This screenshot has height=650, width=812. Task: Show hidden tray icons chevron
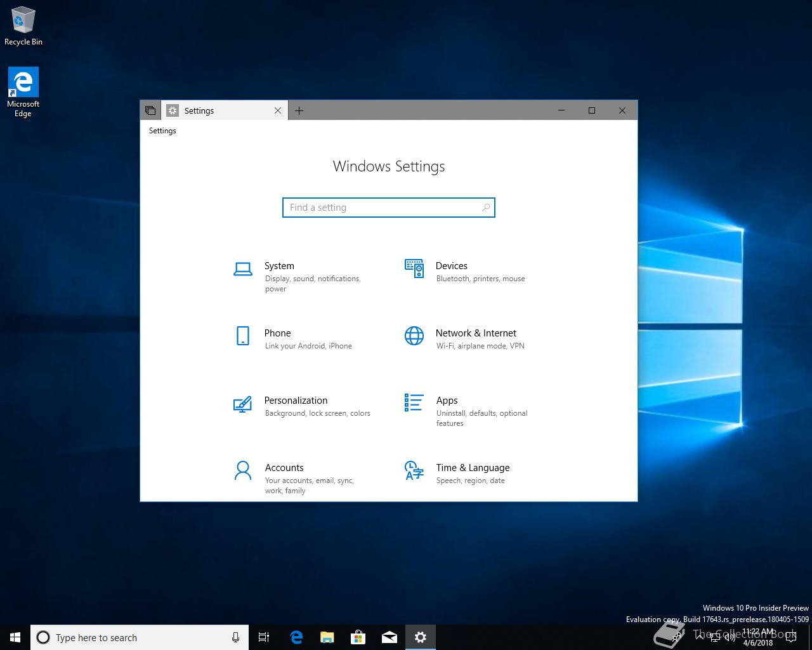(x=700, y=637)
